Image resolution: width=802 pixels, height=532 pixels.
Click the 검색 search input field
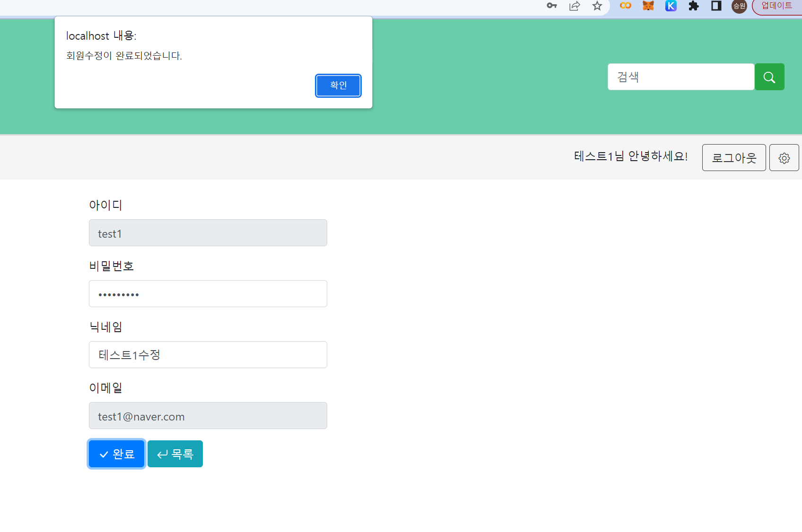681,77
